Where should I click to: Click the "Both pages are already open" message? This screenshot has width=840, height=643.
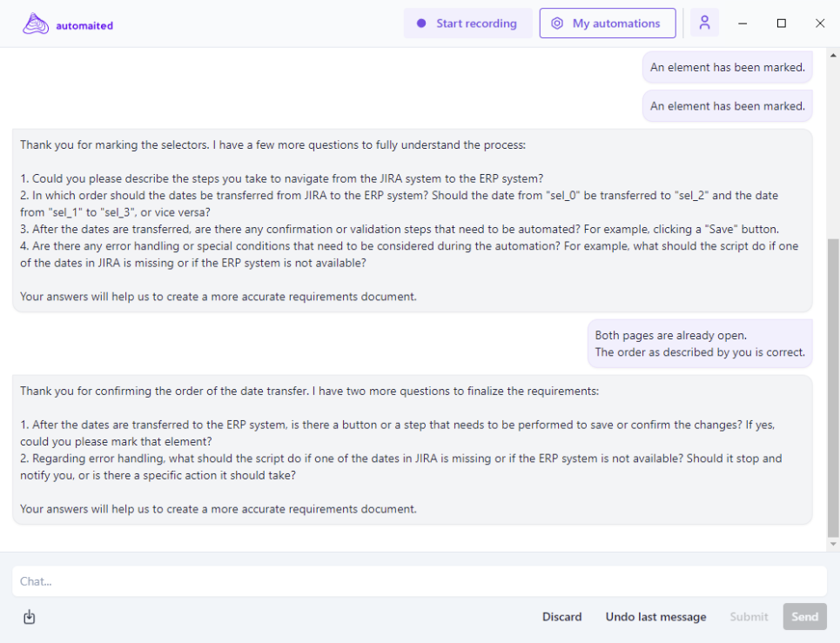(x=700, y=344)
